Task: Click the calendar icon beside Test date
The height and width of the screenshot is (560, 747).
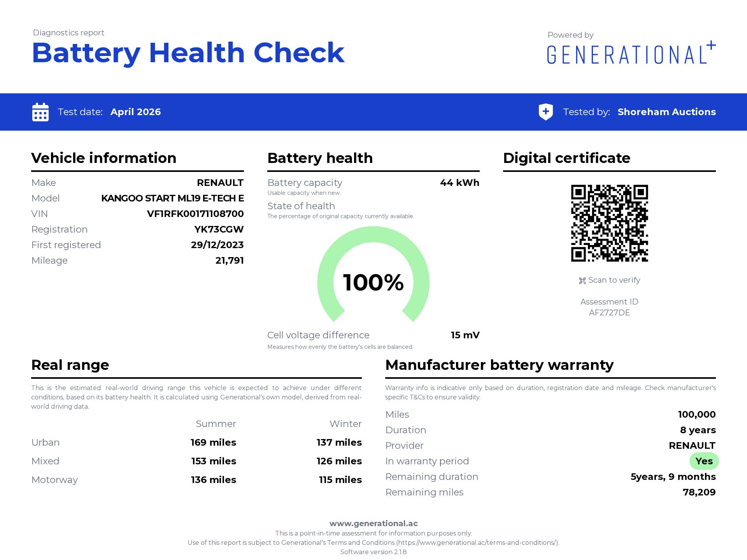Action: point(40,112)
